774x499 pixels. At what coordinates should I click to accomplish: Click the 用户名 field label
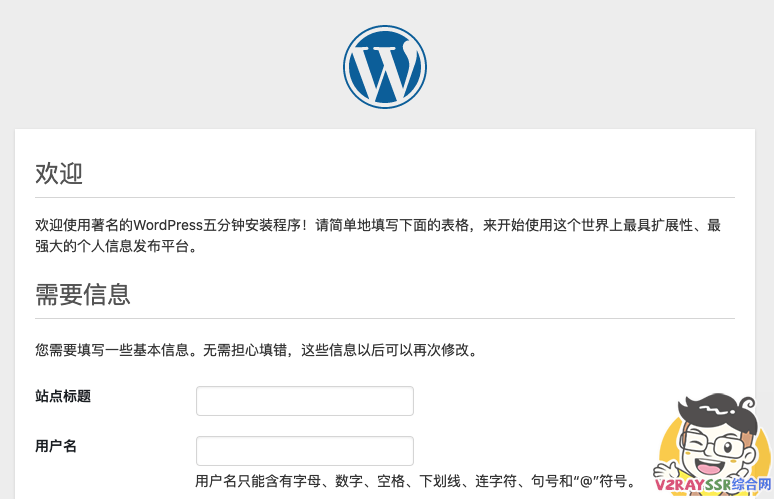tap(56, 446)
